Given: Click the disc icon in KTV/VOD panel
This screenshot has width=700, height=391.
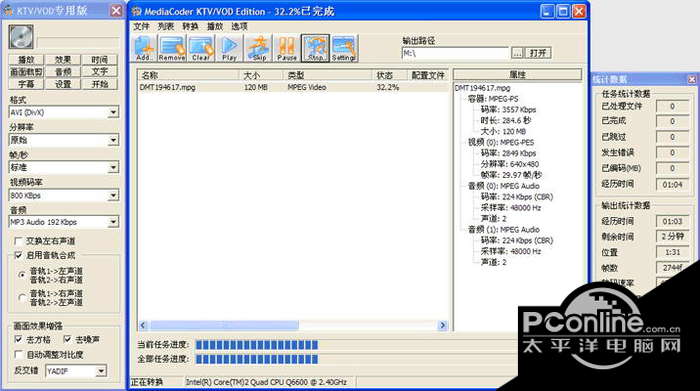Looking at the screenshot, I should pyautogui.click(x=21, y=37).
